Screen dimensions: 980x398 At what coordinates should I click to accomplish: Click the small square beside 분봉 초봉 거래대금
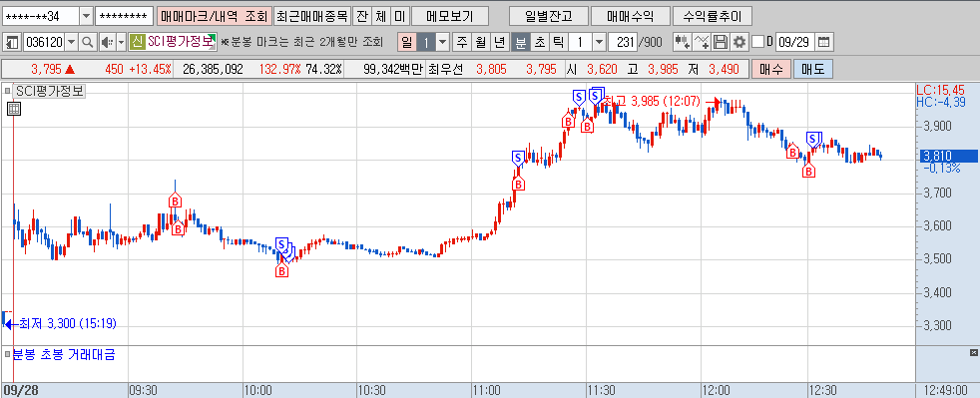(x=7, y=355)
